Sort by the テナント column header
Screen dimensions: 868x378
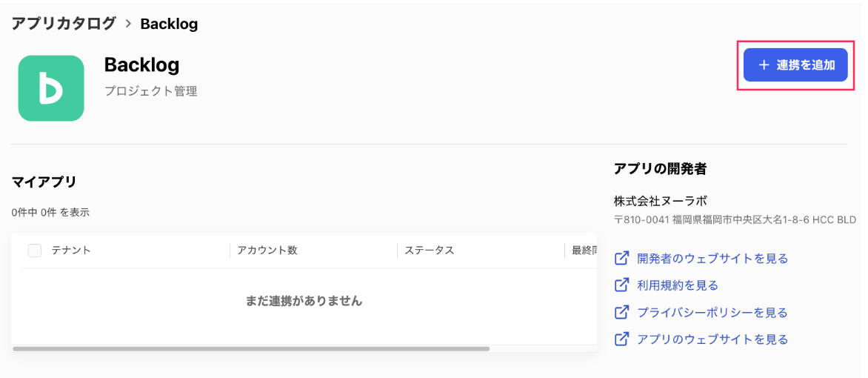tap(71, 251)
